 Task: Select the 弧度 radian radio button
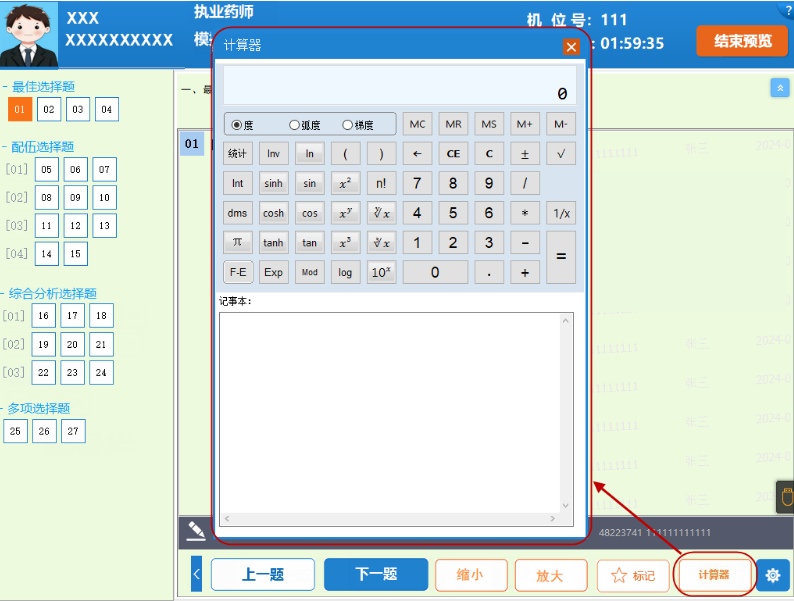coord(294,125)
